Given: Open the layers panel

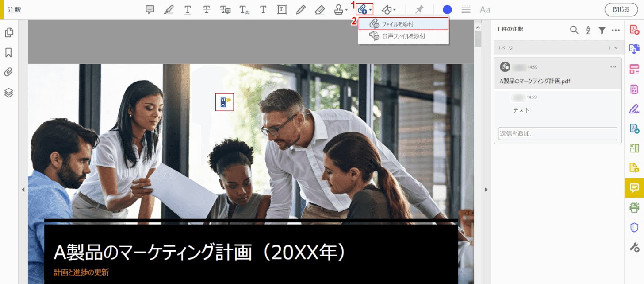Looking at the screenshot, I should 8,93.
